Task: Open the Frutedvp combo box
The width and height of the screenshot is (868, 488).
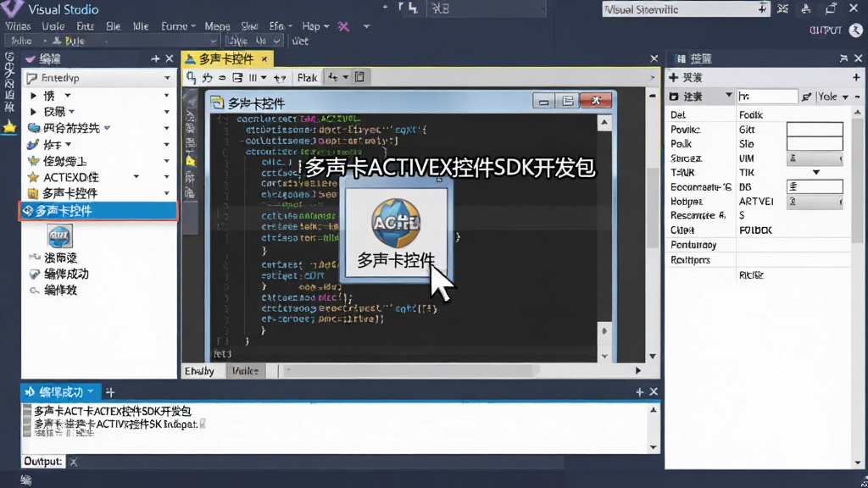Action: click(x=100, y=78)
